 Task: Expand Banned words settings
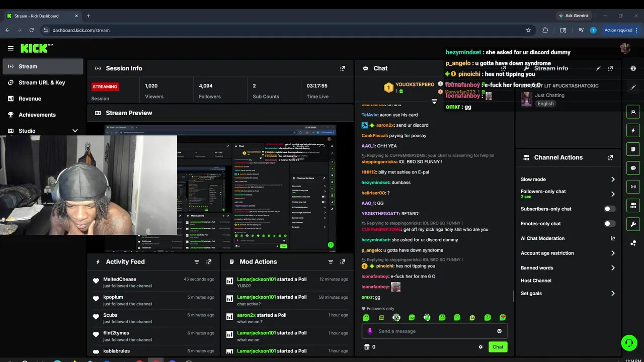(568, 268)
